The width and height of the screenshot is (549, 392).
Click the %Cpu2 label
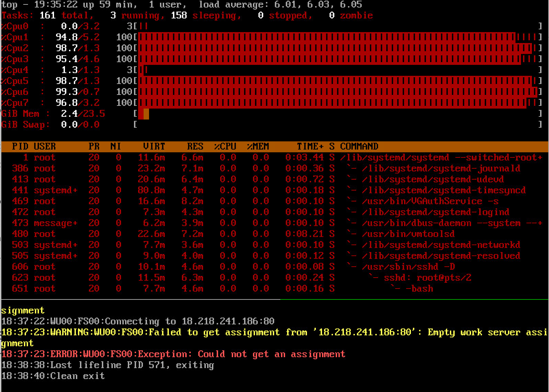15,48
